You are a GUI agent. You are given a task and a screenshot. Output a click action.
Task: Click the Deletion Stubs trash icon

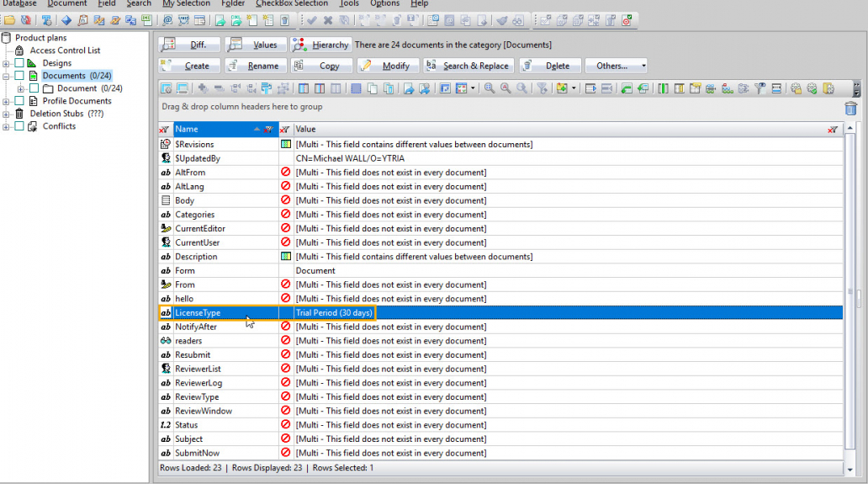(x=19, y=114)
